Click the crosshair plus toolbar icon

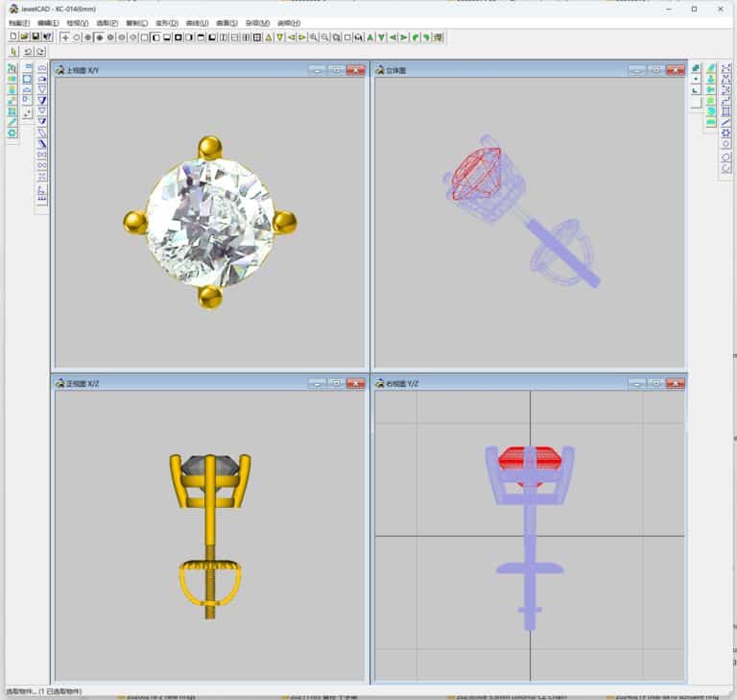[x=65, y=37]
